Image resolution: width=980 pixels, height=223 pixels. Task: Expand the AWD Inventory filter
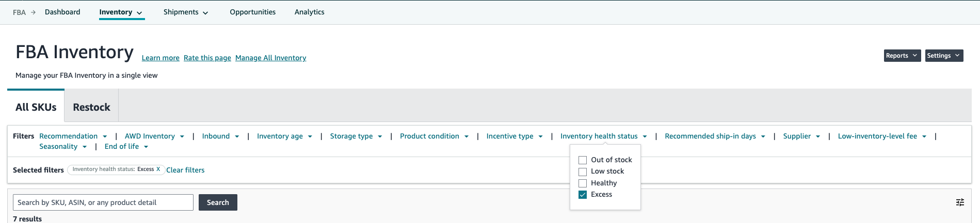(154, 136)
